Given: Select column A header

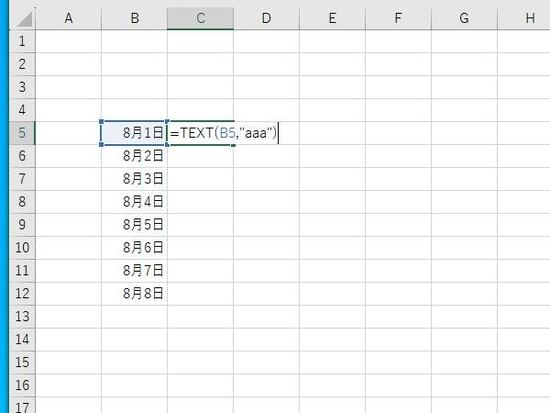Looking at the screenshot, I should [69, 18].
